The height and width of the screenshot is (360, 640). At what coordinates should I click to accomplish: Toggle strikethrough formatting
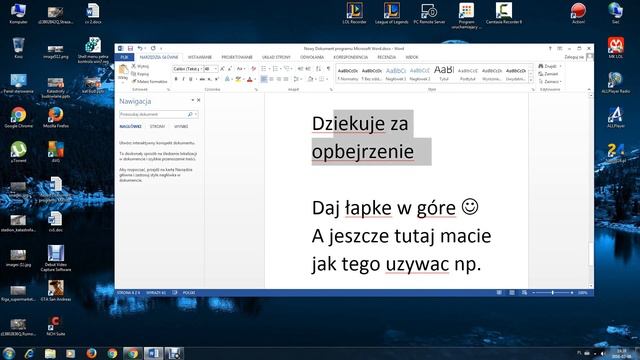(x=202, y=79)
